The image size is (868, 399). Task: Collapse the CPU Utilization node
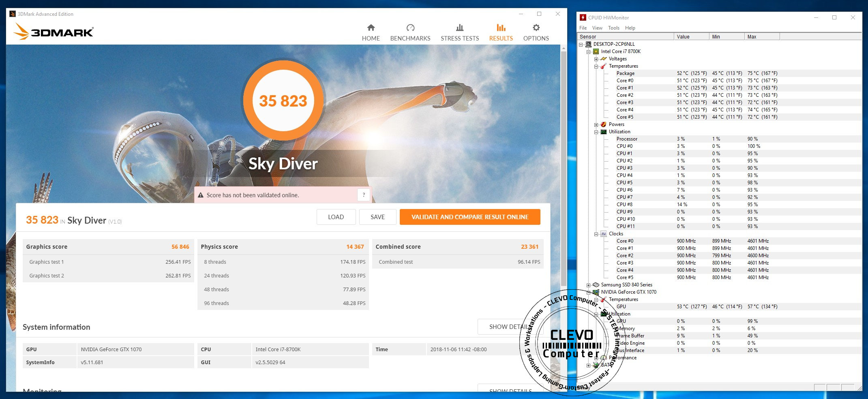coord(596,132)
